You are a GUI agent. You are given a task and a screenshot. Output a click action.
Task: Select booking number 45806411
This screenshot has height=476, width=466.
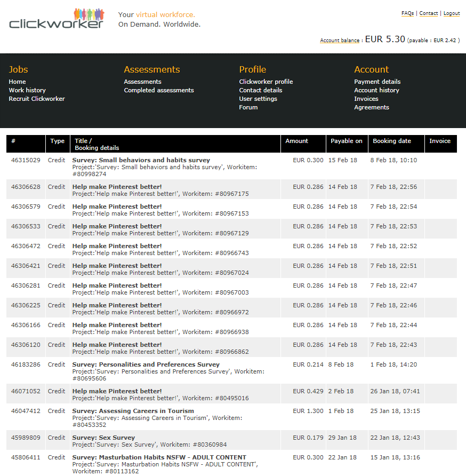(x=26, y=457)
